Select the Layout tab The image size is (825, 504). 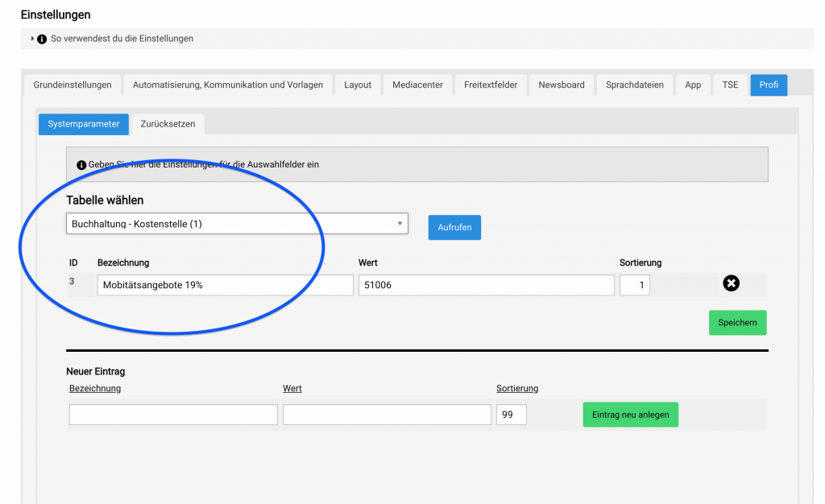tap(357, 85)
